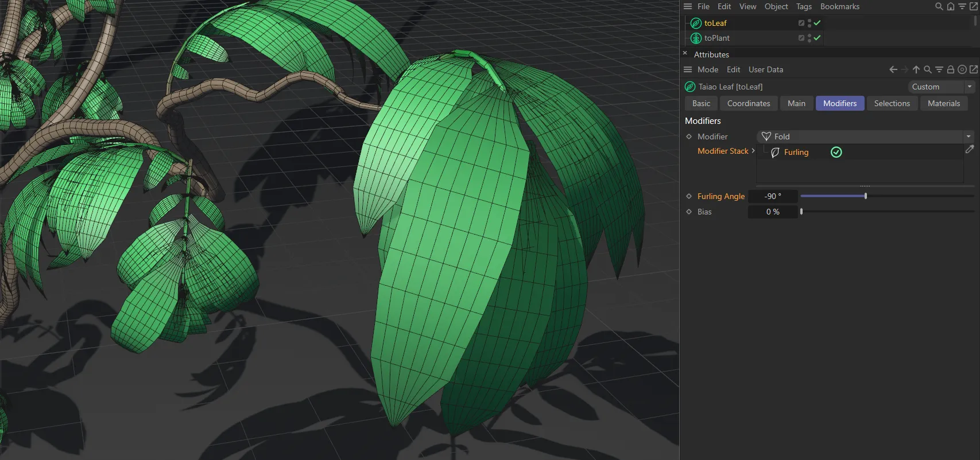Pop out the Object Manager in new window
The height and width of the screenshot is (460, 980).
click(x=974, y=6)
